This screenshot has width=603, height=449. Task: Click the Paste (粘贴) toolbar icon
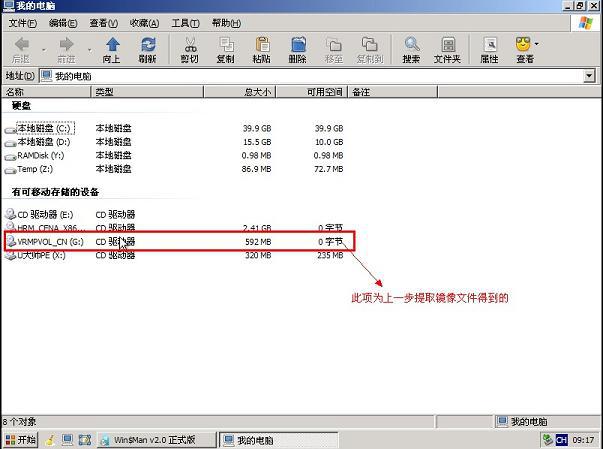click(x=262, y=45)
